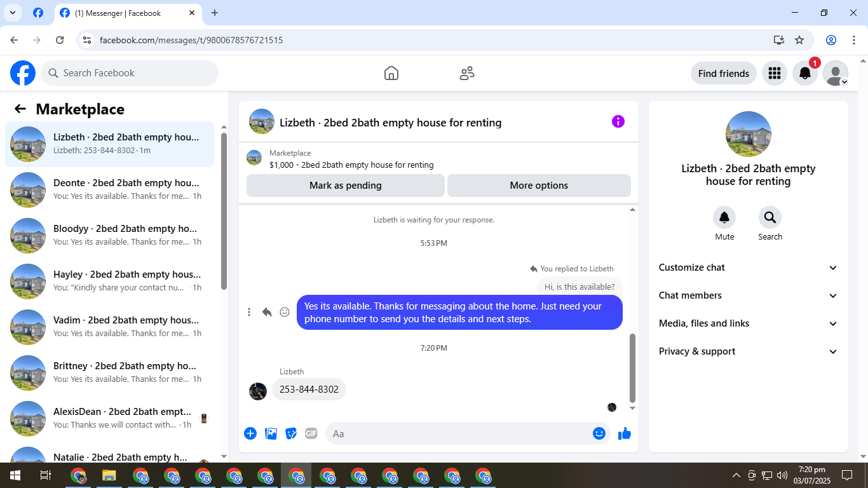The image size is (868, 488).
Task: Open the volume control in system tray
Action: (x=782, y=475)
